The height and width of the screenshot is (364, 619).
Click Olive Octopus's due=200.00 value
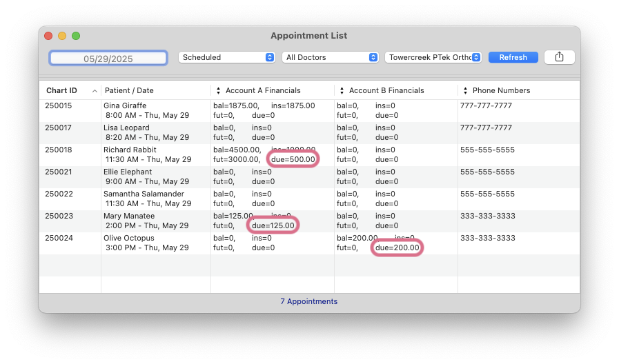[397, 247]
